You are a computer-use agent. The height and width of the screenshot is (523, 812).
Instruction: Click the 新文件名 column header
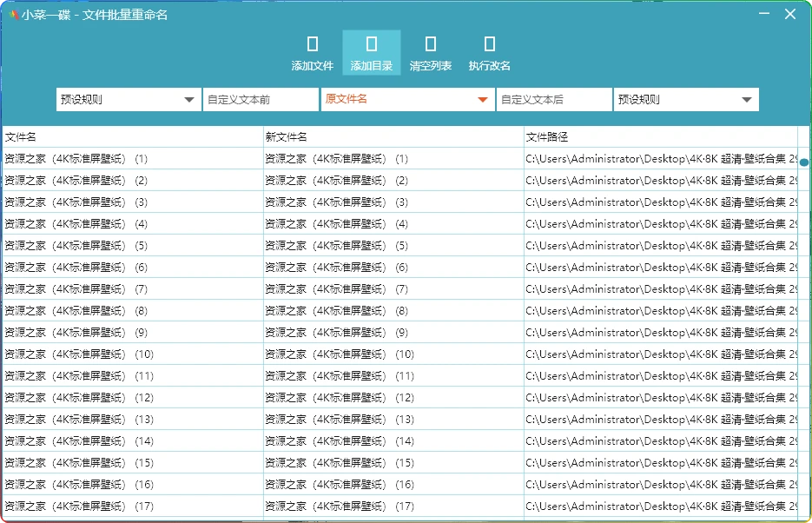pyautogui.click(x=393, y=137)
